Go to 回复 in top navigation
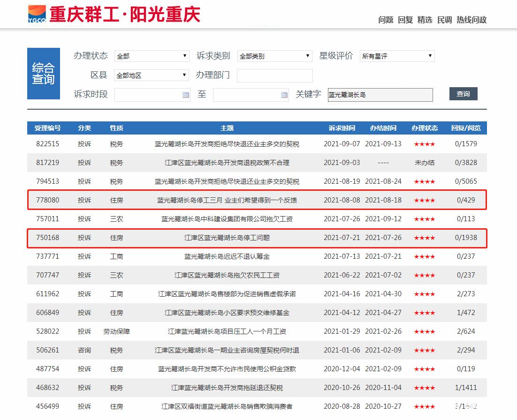517x420 pixels. pos(405,20)
